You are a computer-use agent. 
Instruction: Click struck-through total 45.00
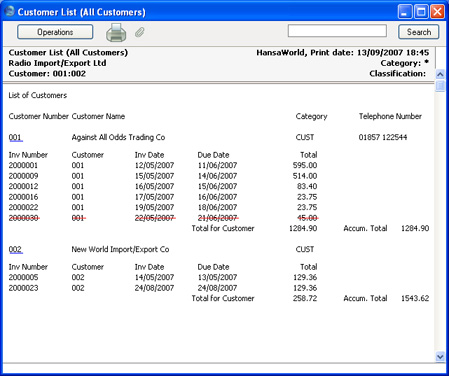[x=308, y=218]
